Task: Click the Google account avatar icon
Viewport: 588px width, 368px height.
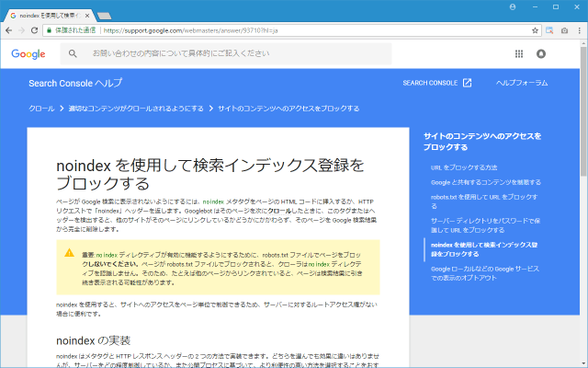Action: (541, 54)
